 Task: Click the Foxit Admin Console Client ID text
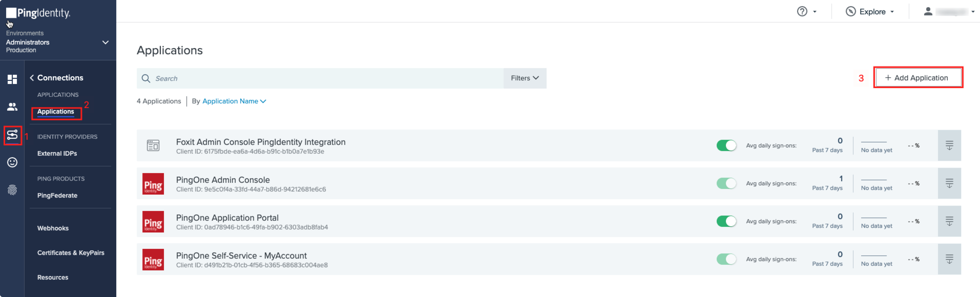click(x=250, y=151)
